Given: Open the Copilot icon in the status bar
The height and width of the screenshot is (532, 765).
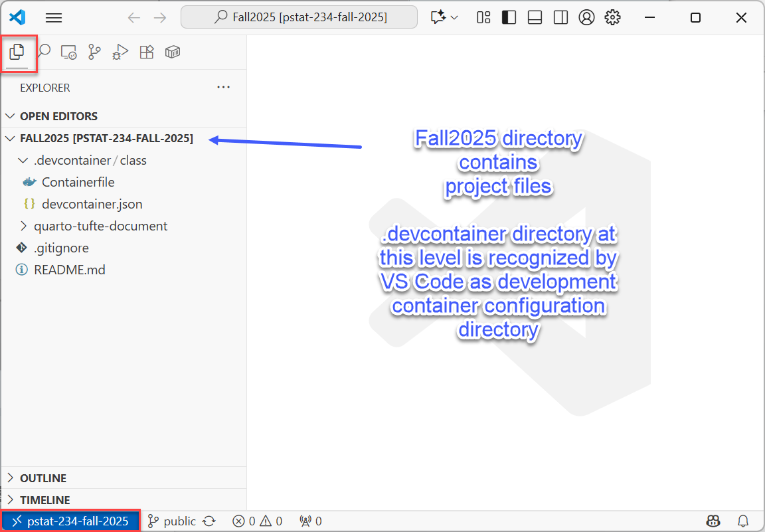Looking at the screenshot, I should click(x=713, y=521).
